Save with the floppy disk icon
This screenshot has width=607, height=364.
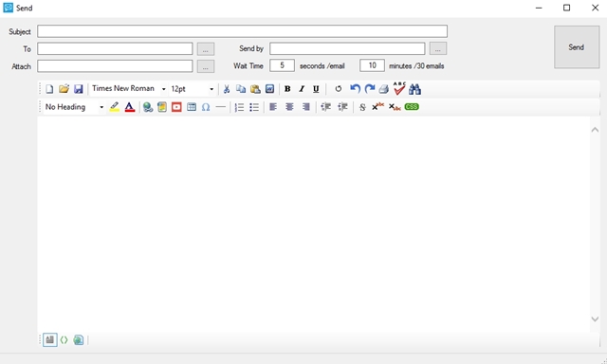[79, 89]
